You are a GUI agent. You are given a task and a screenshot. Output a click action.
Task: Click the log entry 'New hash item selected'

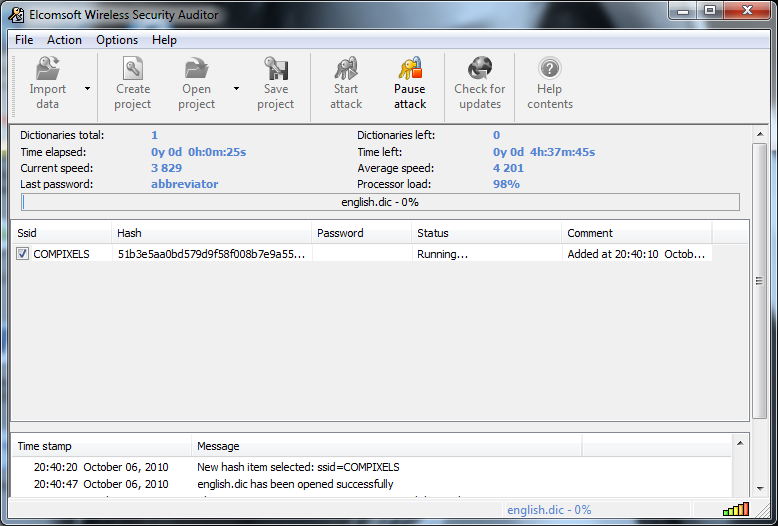298,467
